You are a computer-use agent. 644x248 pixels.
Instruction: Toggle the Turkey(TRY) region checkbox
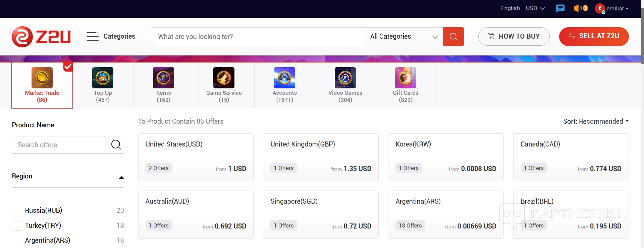[x=16, y=226]
